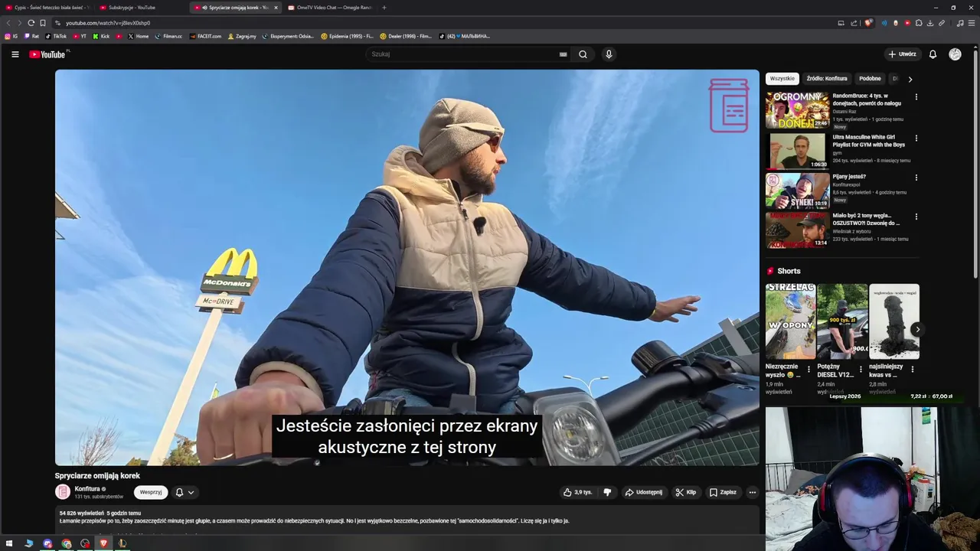The image size is (980, 551).
Task: Open the browser music playlist icon
Action: (960, 23)
